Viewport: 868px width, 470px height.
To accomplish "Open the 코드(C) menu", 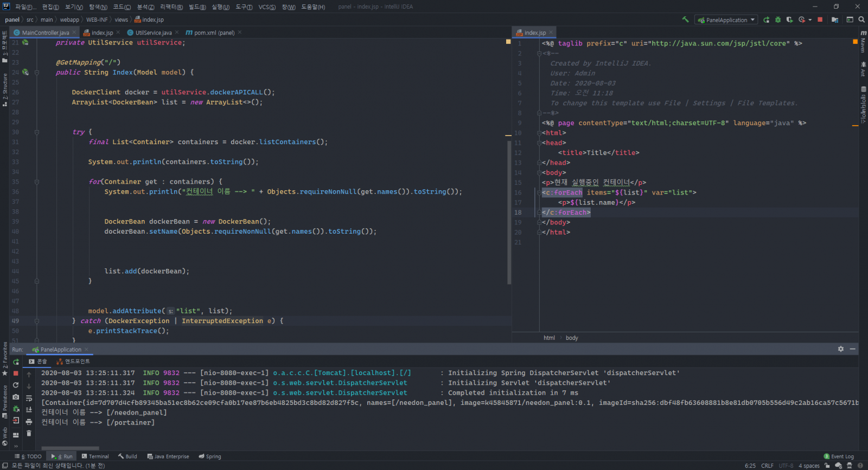I will [x=122, y=7].
